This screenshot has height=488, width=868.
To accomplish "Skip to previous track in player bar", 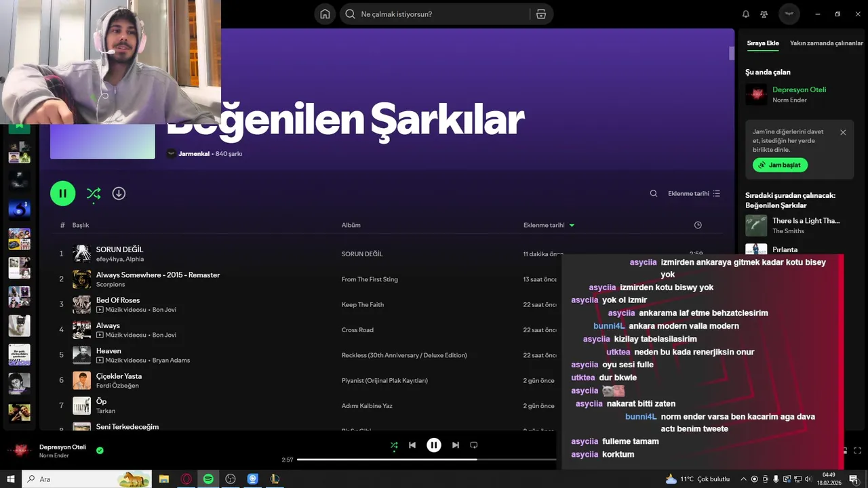I will coord(412,445).
